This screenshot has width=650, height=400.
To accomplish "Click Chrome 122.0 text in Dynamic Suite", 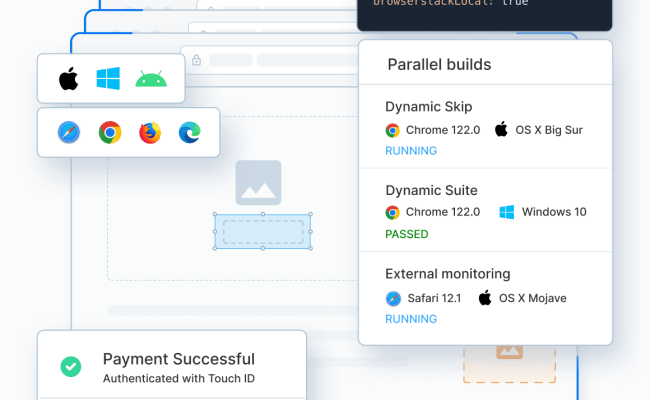I will (443, 212).
